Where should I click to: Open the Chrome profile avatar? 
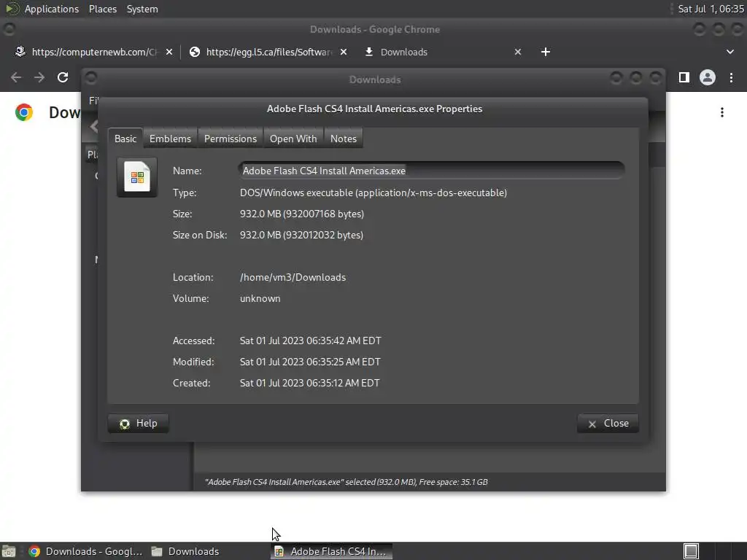coord(708,77)
